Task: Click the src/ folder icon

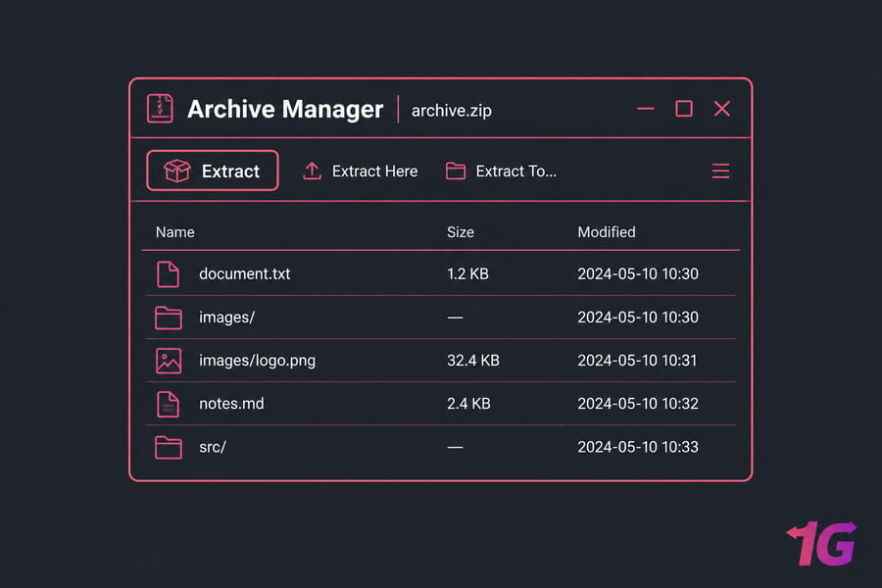Action: [x=169, y=447]
